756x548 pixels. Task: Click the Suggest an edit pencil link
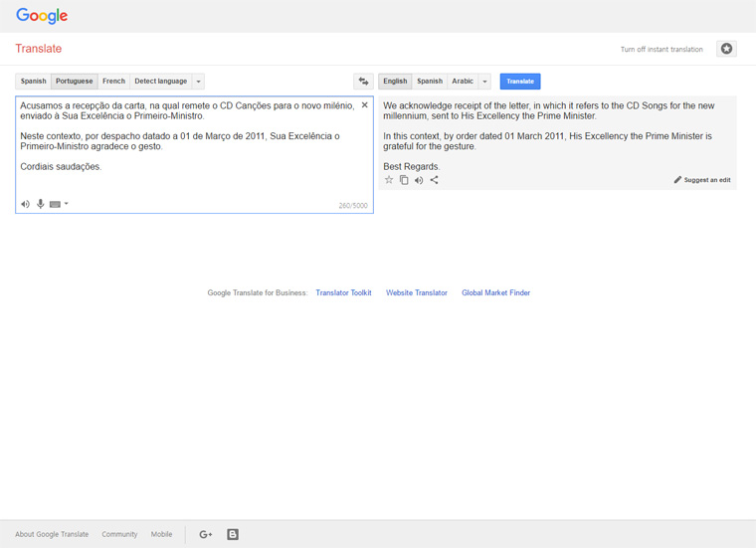click(702, 180)
